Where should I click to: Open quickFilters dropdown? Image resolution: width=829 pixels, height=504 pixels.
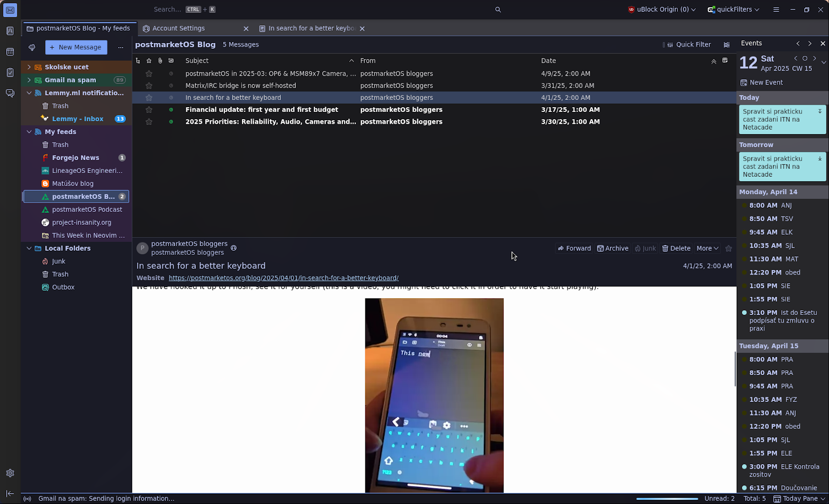tap(734, 9)
